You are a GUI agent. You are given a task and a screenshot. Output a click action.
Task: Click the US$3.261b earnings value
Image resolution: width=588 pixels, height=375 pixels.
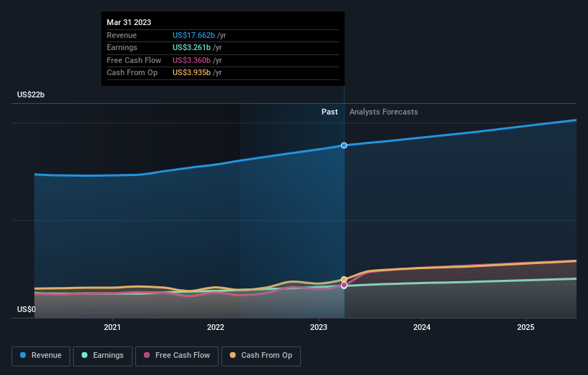coord(192,47)
